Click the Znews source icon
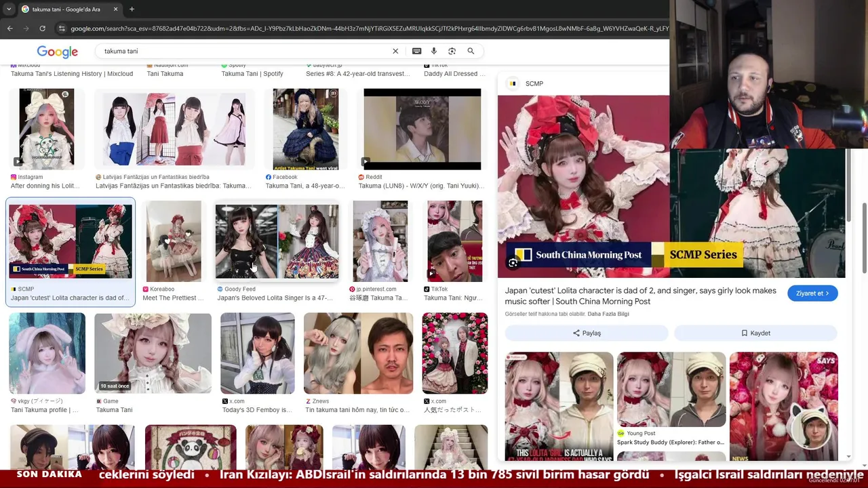Screen dimensions: 868x488 click(x=308, y=401)
